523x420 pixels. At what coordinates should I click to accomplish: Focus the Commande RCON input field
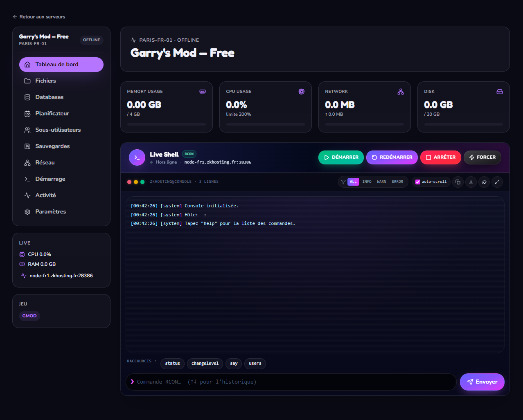pos(291,382)
